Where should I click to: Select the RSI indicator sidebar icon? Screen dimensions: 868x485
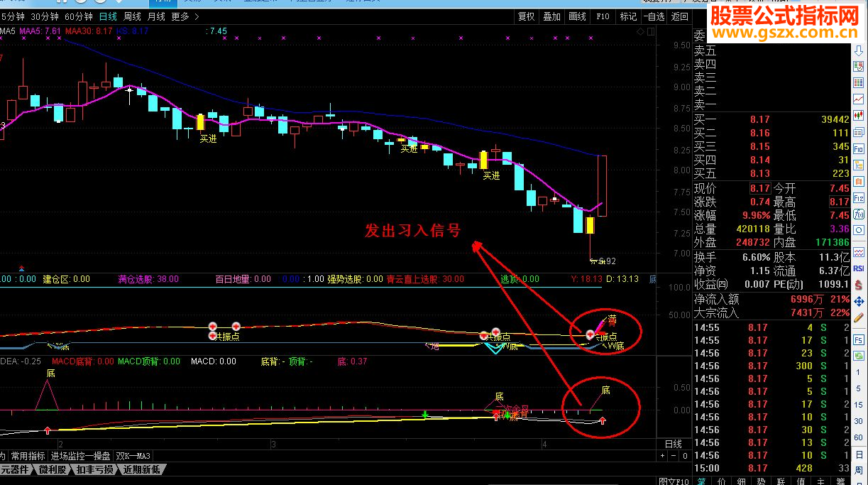[858, 268]
